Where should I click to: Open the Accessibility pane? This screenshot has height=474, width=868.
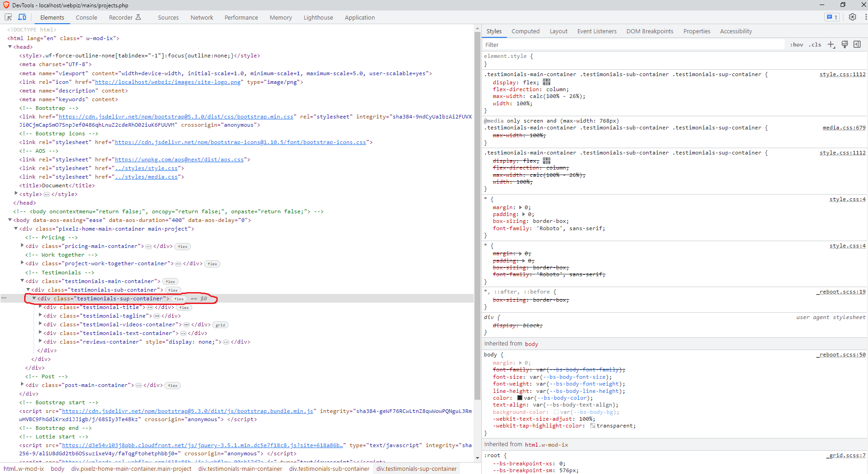735,31
